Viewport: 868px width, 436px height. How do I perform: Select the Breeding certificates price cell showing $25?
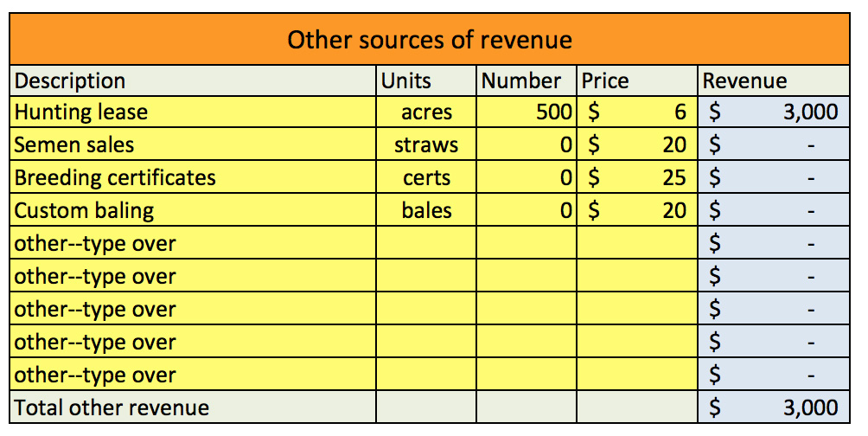click(x=637, y=177)
